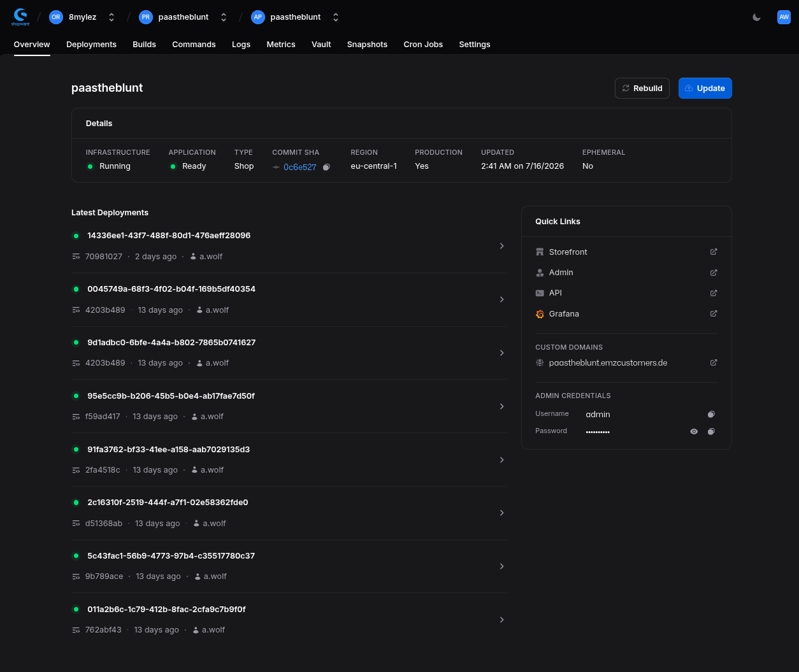Select build id f59ad417 text
The height and width of the screenshot is (672, 799).
(x=103, y=417)
